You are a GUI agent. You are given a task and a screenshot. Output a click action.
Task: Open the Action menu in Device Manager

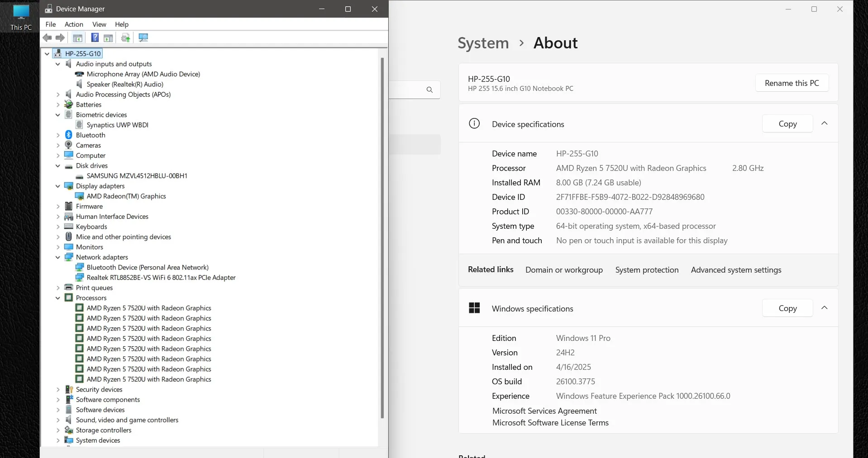point(74,24)
